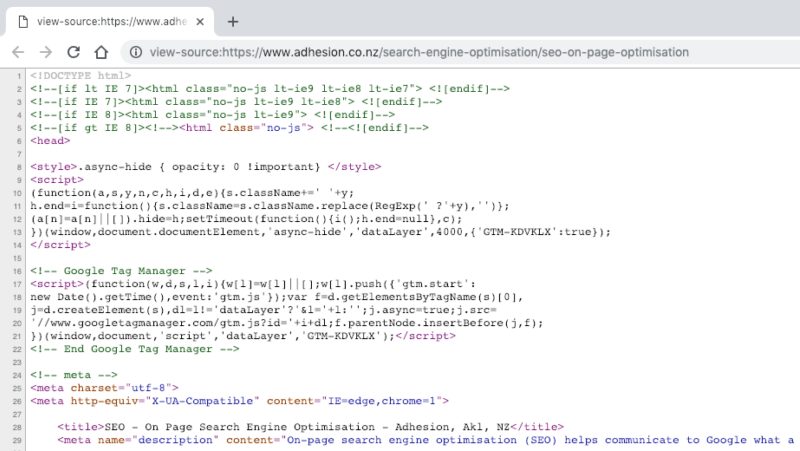Viewport: 800px width, 451px height.
Task: Click the <!-- meta --> comment line
Action: (x=74, y=375)
